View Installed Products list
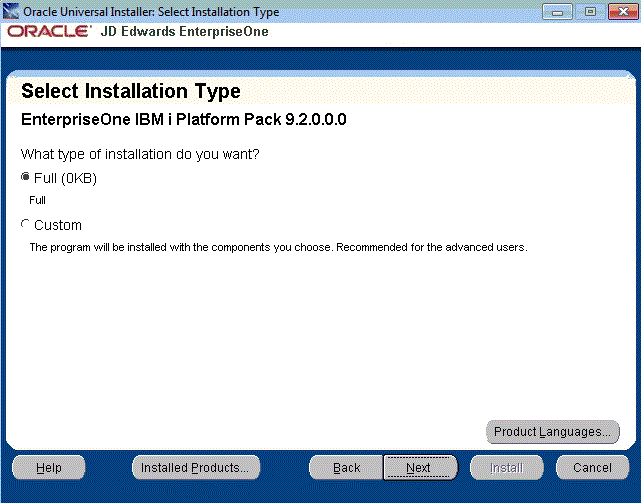Viewport: 641px width, 503px height. pos(196,467)
